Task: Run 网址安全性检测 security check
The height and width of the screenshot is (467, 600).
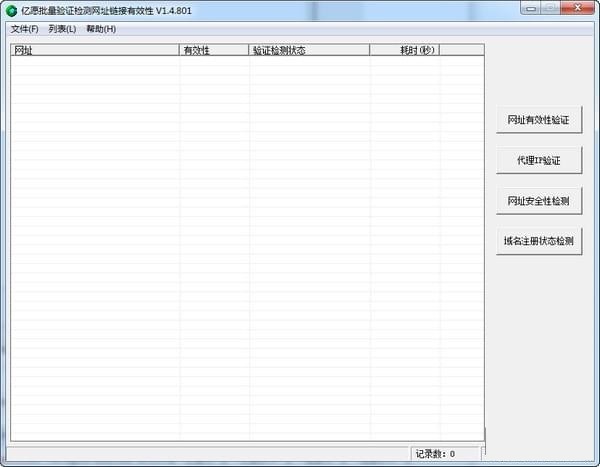Action: [x=538, y=201]
